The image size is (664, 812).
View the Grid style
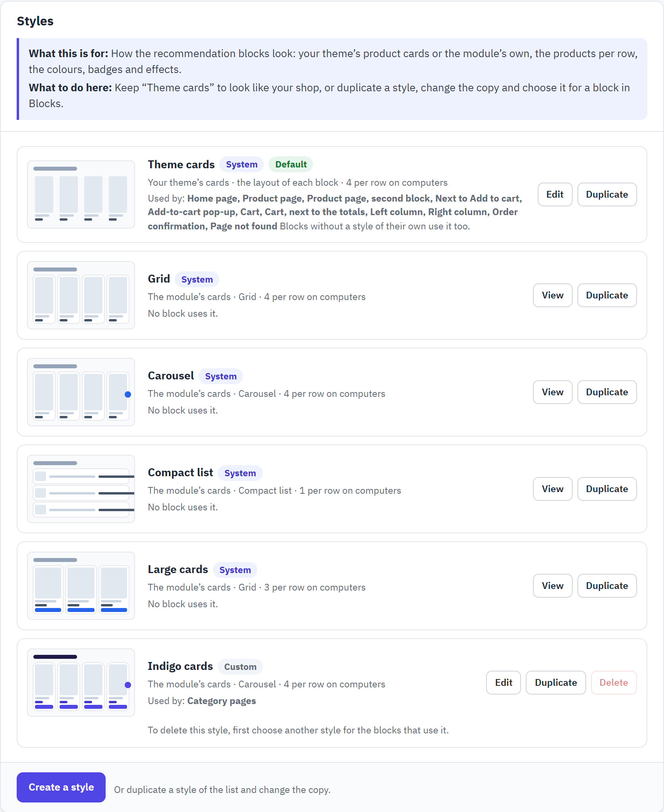click(x=552, y=295)
